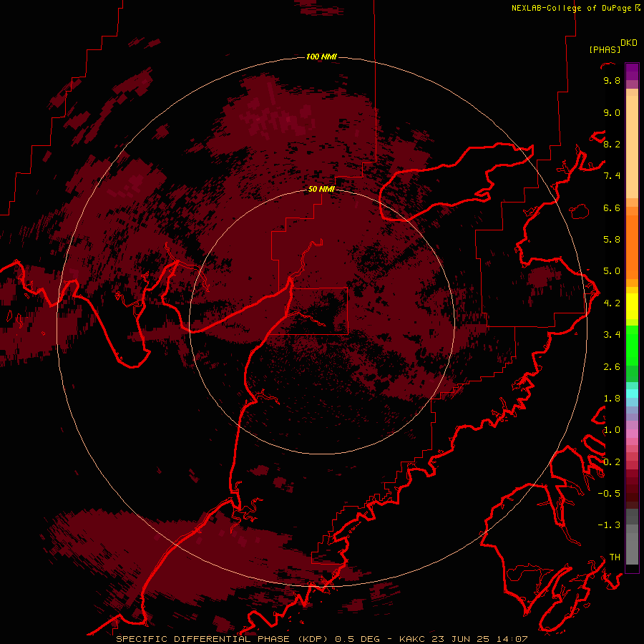Image resolution: width=644 pixels, height=644 pixels.
Task: Select the 1.0 scale value
Action: (612, 430)
